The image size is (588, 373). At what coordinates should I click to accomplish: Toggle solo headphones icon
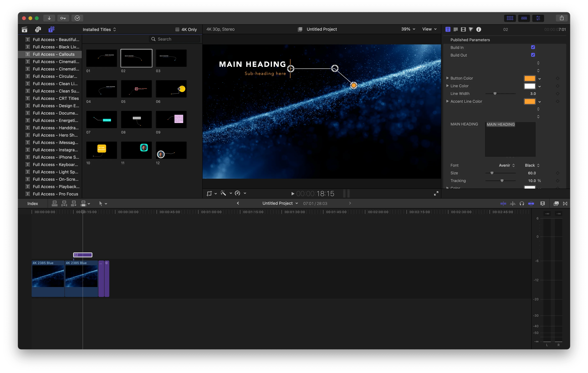[x=522, y=203]
